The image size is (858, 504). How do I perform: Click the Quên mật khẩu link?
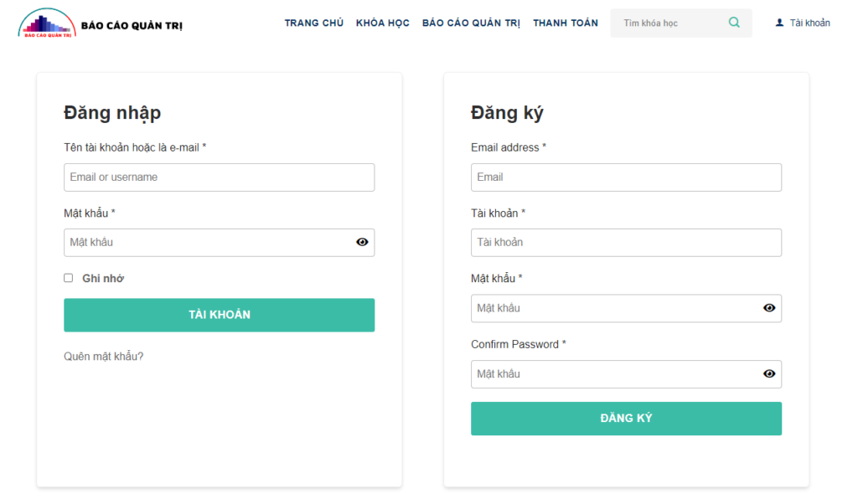click(104, 356)
